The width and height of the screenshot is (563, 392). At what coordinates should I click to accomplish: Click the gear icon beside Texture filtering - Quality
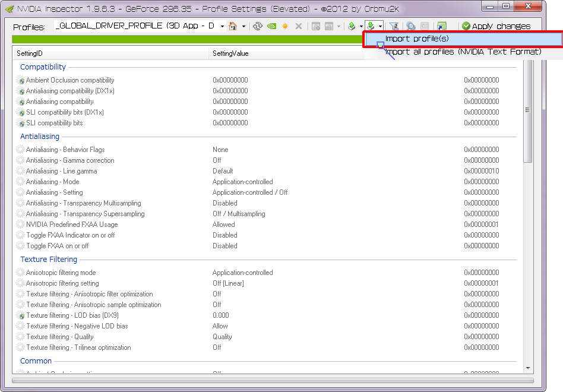tap(20, 337)
